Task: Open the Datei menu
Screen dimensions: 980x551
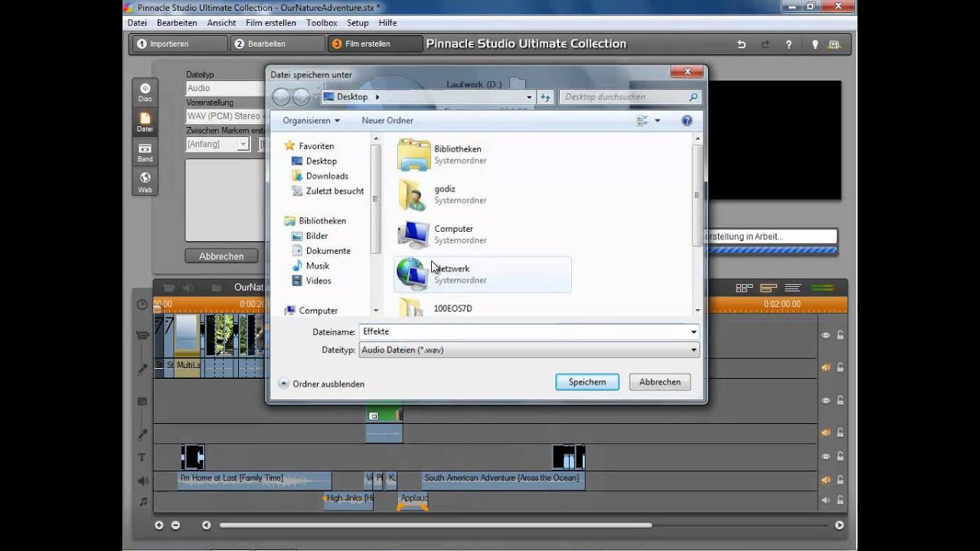Action: tap(137, 23)
